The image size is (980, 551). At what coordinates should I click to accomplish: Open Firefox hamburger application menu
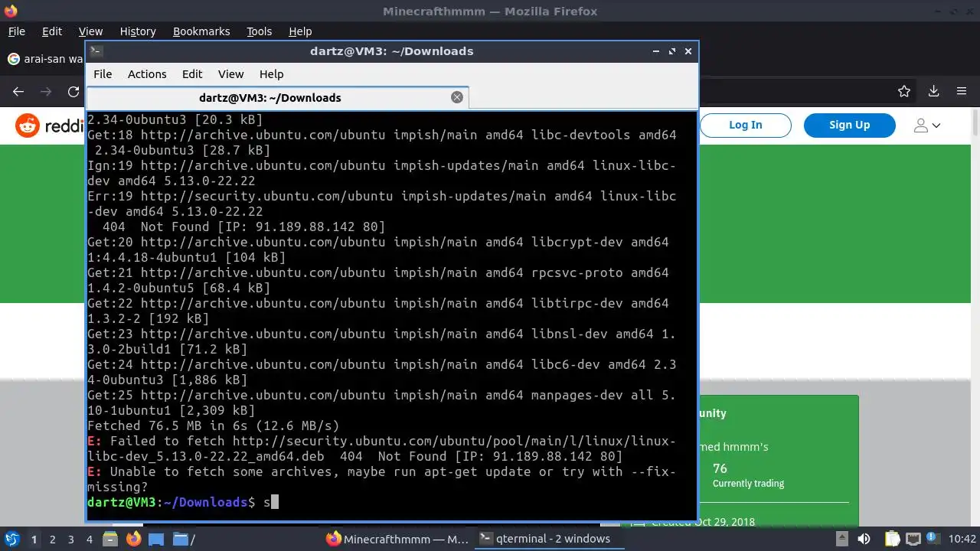[962, 91]
